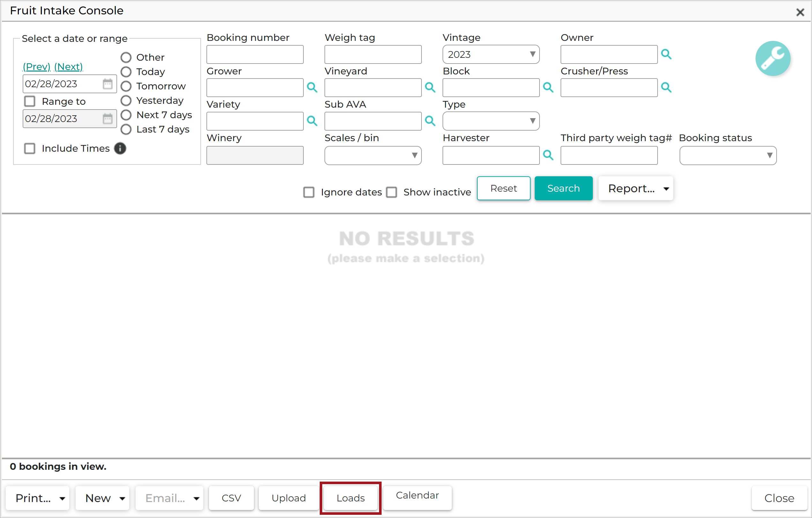Click the Include Times info icon
812x518 pixels.
click(x=120, y=149)
